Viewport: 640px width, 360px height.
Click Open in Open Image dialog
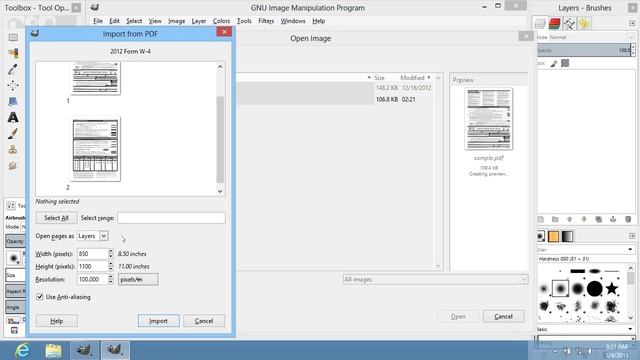[x=458, y=316]
